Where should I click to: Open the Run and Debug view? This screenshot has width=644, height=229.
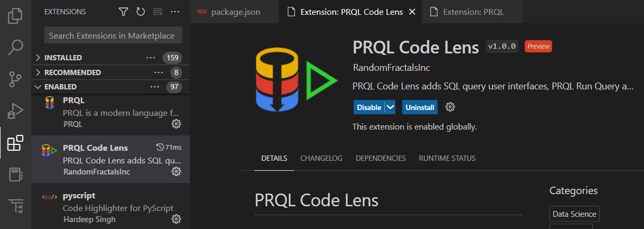(15, 111)
